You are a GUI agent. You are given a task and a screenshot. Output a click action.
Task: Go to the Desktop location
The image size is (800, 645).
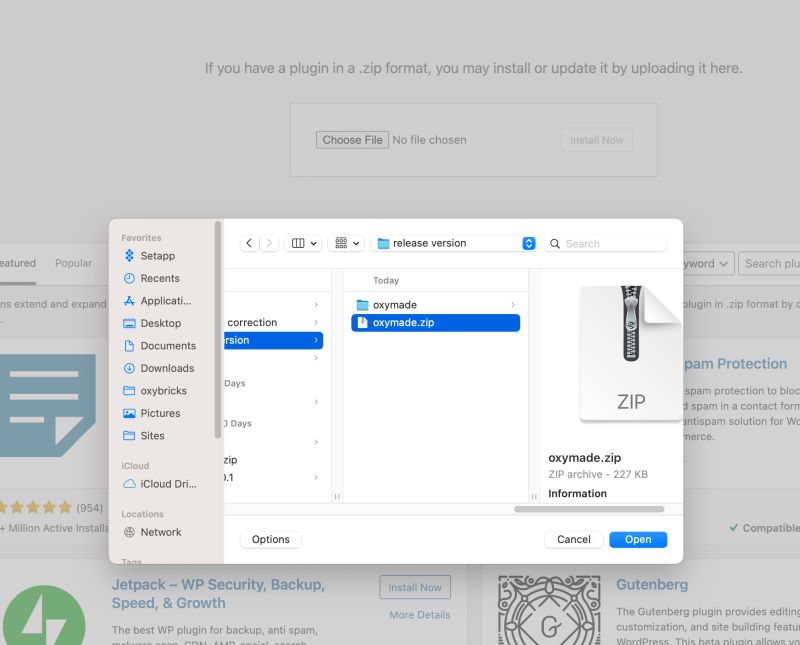click(160, 323)
